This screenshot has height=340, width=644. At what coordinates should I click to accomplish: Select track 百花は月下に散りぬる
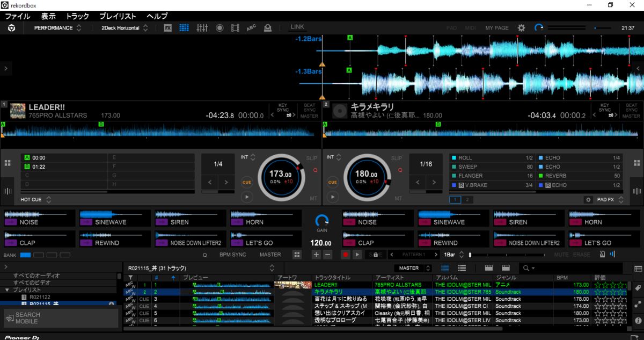click(340, 299)
